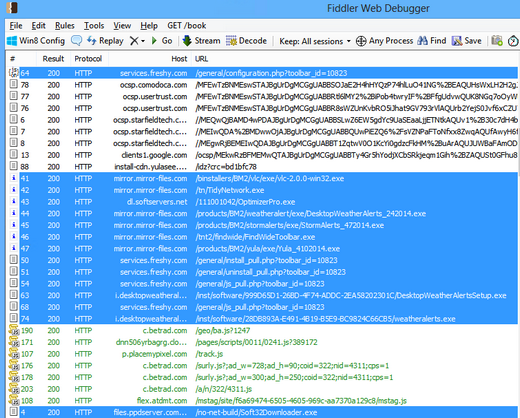Click the document icon of session 78

pos(14,85)
